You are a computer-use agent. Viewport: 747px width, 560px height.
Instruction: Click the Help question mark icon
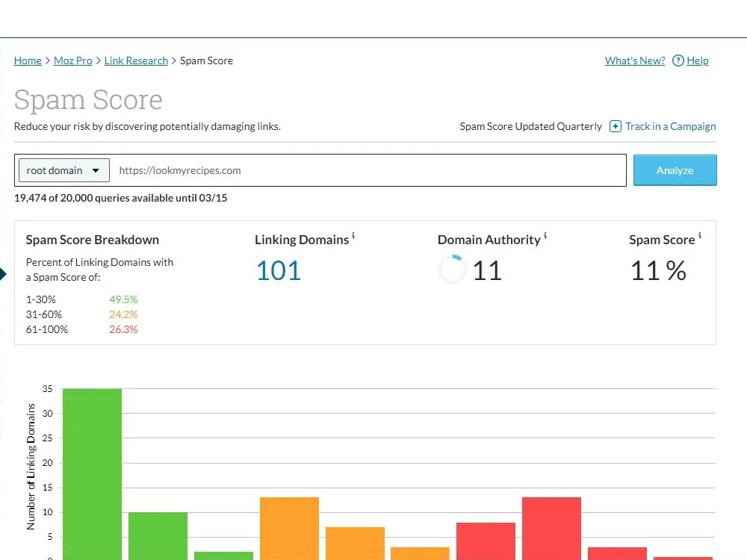(x=678, y=60)
